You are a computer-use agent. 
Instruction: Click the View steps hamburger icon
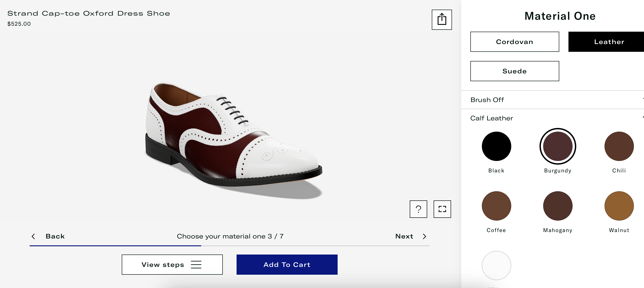click(196, 265)
